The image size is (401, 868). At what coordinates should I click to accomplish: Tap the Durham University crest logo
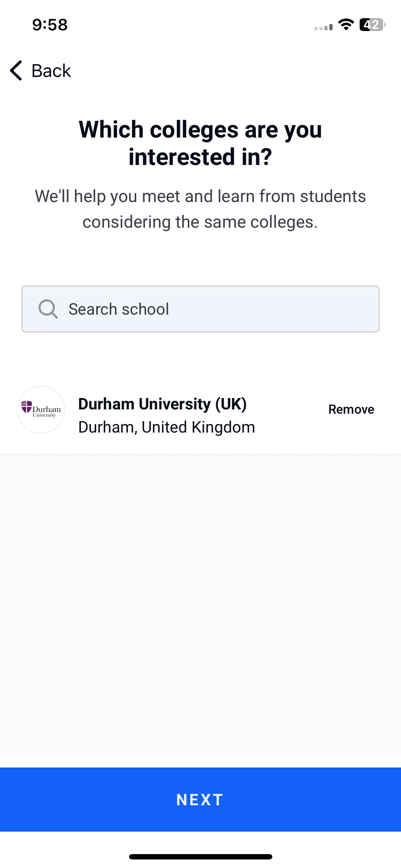pyautogui.click(x=41, y=409)
